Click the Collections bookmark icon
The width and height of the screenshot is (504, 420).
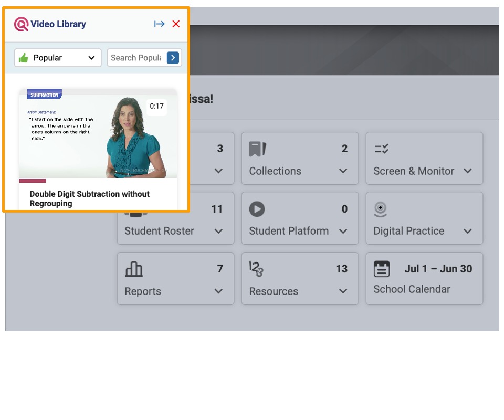click(x=257, y=149)
